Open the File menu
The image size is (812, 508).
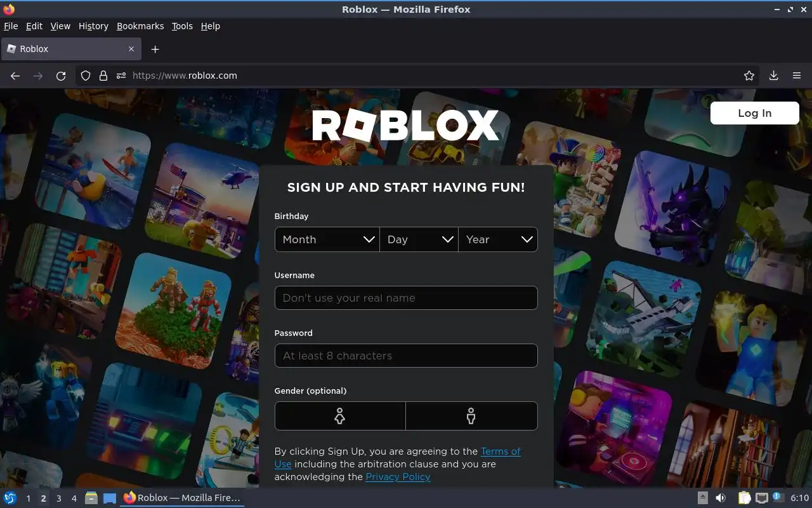point(11,26)
